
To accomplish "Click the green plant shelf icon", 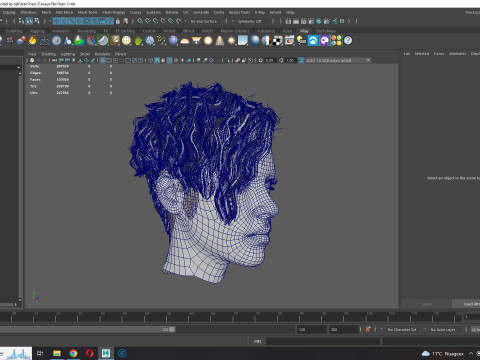I will (138, 41).
